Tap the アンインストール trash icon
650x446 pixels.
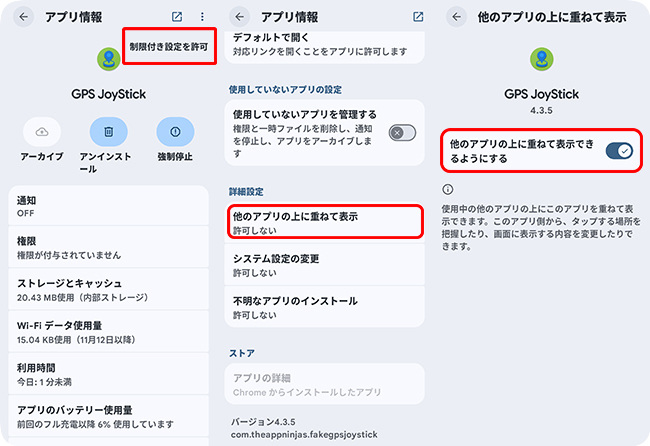[x=109, y=132]
